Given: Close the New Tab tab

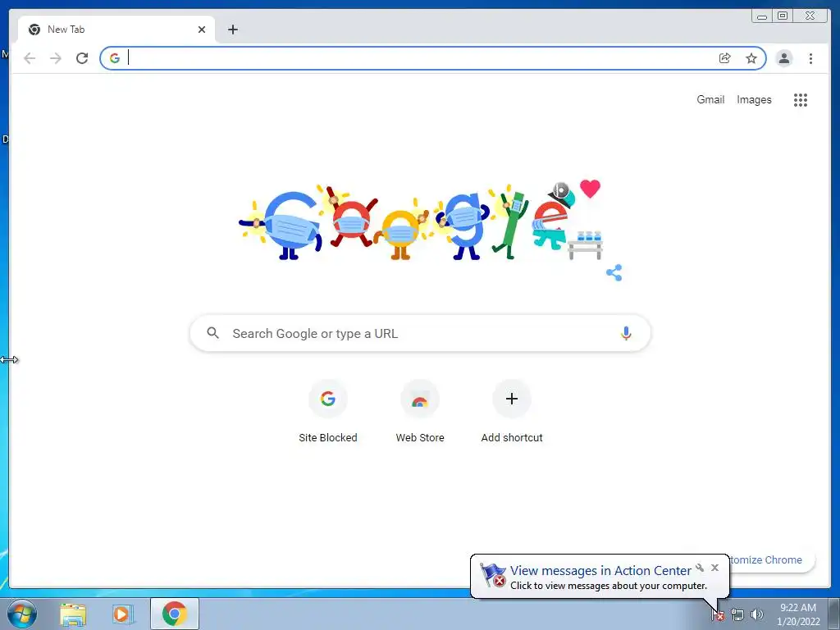Looking at the screenshot, I should [202, 30].
